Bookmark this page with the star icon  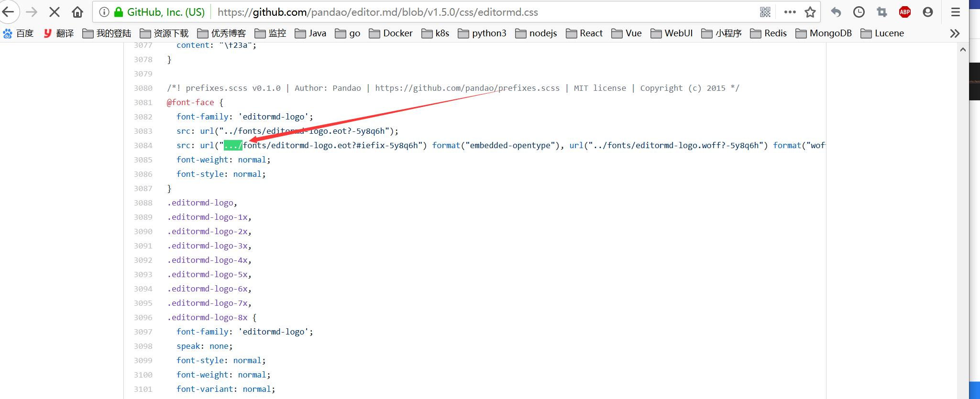(x=810, y=12)
